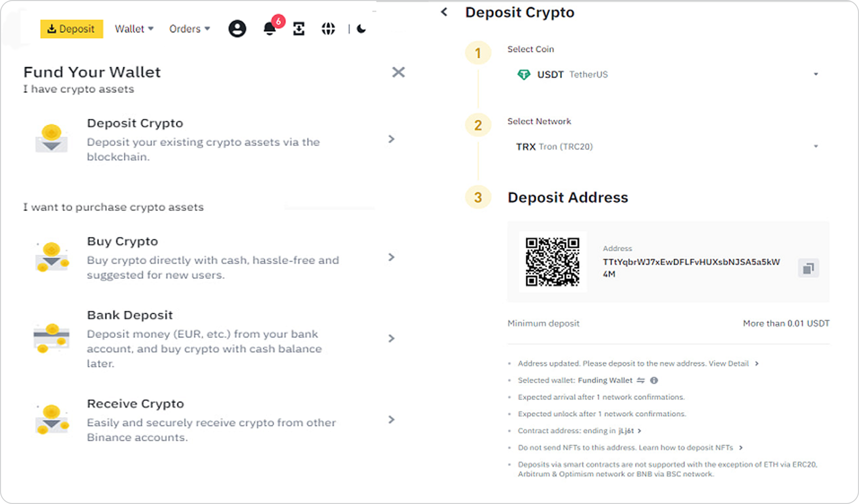
Task: Enable dark mode with the moon icon
Action: [361, 29]
